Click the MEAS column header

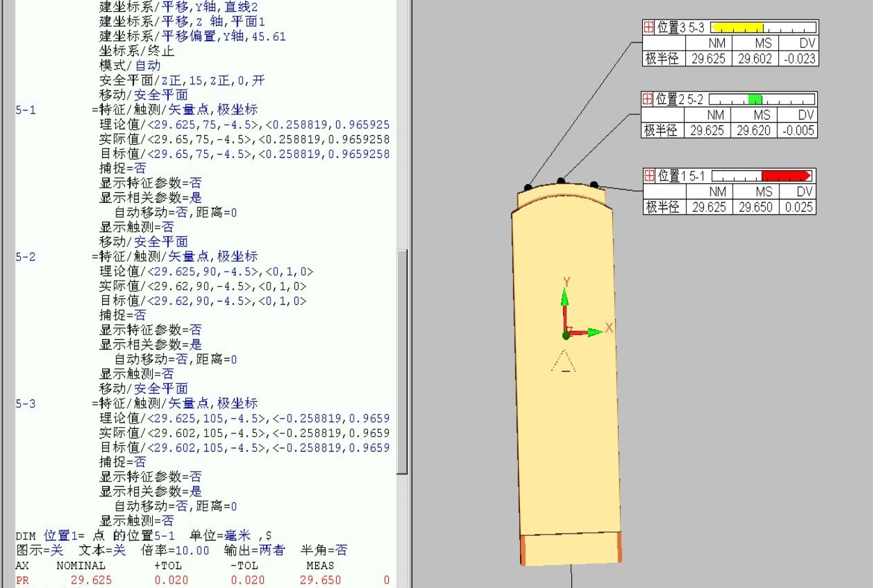tap(320, 565)
